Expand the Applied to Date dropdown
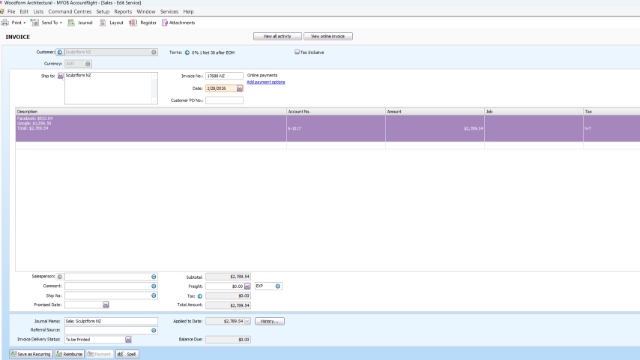This screenshot has width=640, height=360. tap(247, 321)
